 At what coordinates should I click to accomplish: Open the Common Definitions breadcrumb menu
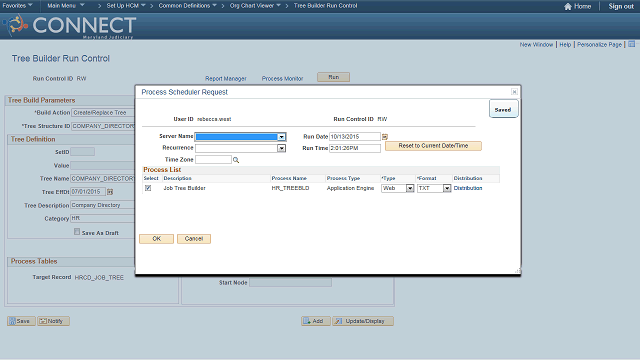187,6
